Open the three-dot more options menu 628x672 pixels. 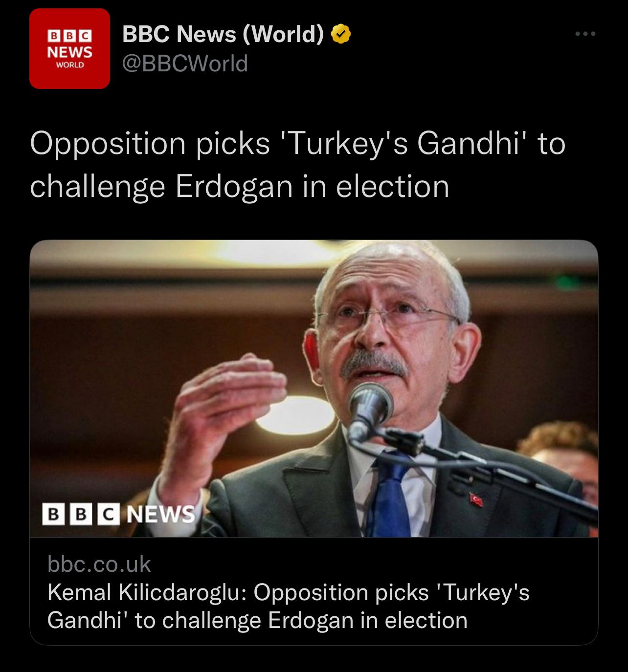585,34
